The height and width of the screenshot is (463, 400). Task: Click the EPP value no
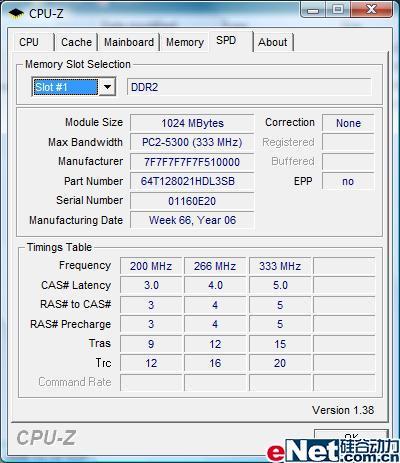(x=348, y=181)
